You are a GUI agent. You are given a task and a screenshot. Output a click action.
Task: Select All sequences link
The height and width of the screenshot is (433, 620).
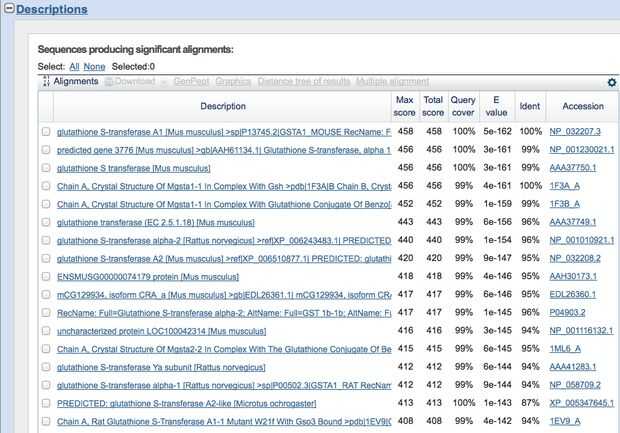coord(74,66)
